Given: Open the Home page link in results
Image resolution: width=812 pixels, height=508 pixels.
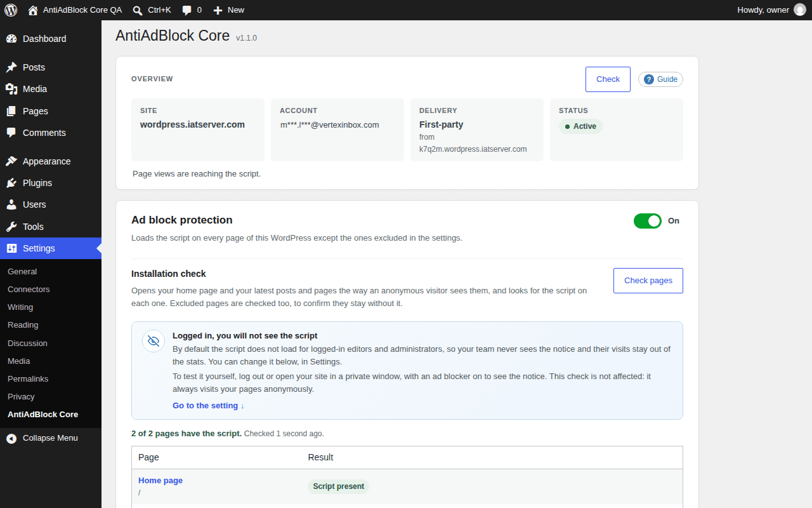Looking at the screenshot, I should pyautogui.click(x=160, y=480).
